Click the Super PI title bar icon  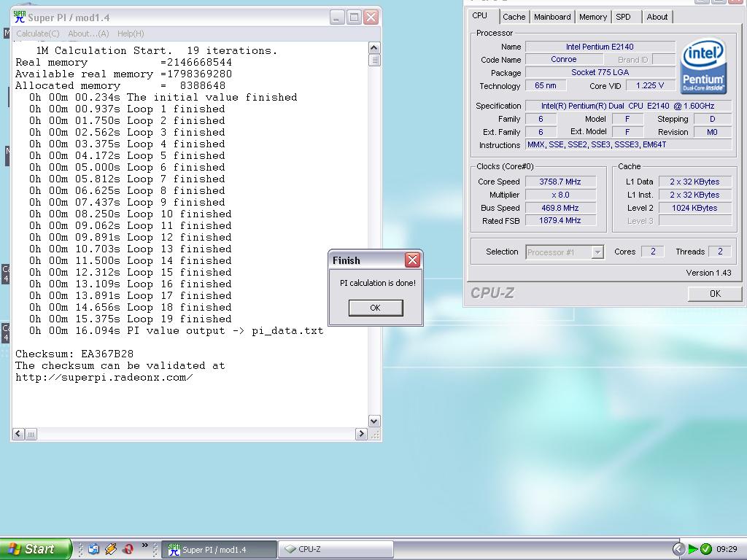pyautogui.click(x=20, y=17)
